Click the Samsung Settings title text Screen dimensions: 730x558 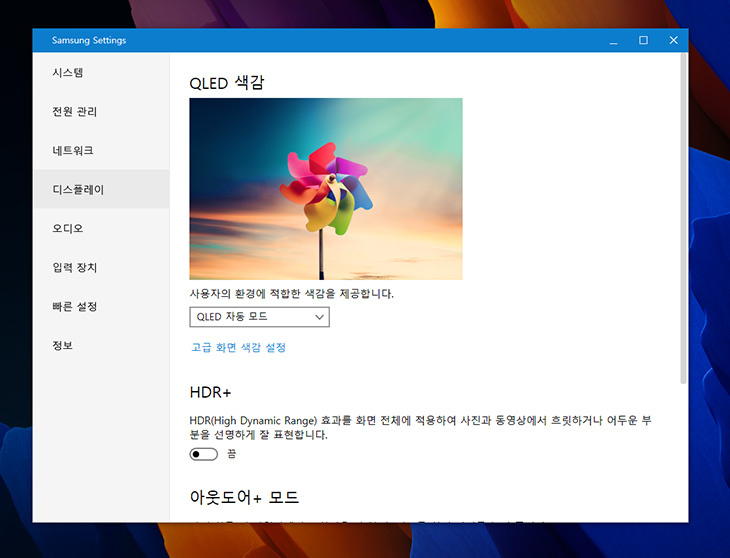[89, 40]
